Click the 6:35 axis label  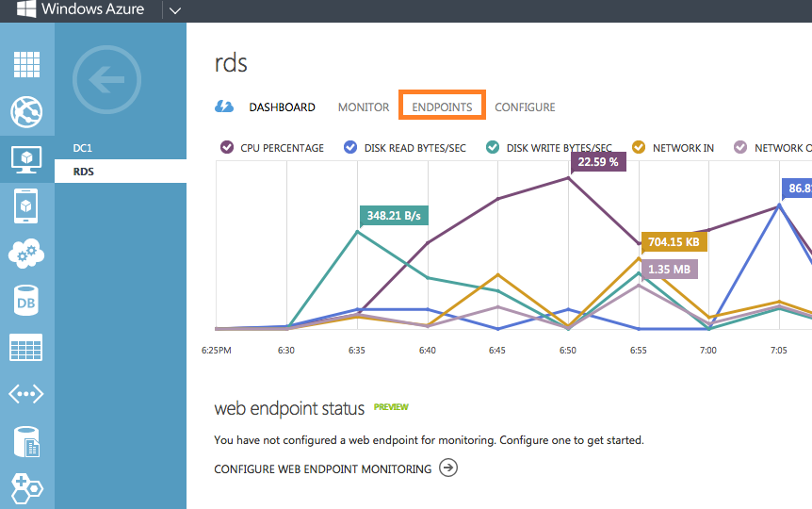pos(357,351)
